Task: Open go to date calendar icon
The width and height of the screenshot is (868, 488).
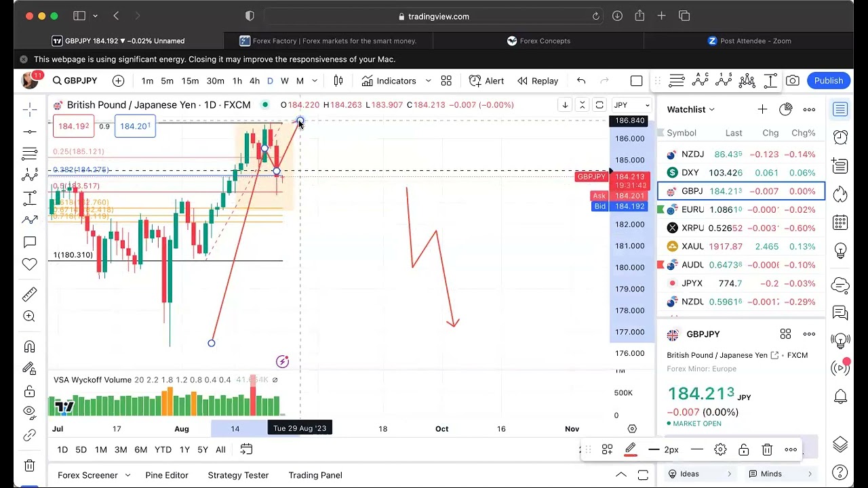Action: 246,449
